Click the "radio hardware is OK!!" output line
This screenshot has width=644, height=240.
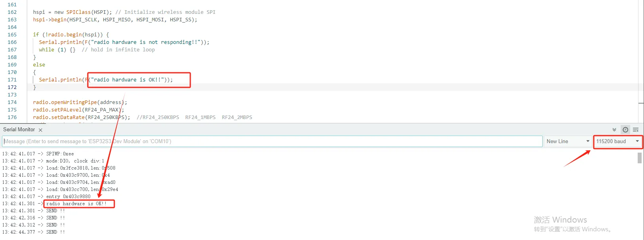[x=76, y=204]
